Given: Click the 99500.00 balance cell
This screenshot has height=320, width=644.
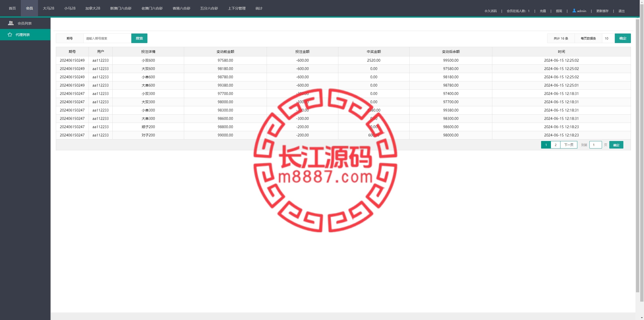Looking at the screenshot, I should pos(451,60).
